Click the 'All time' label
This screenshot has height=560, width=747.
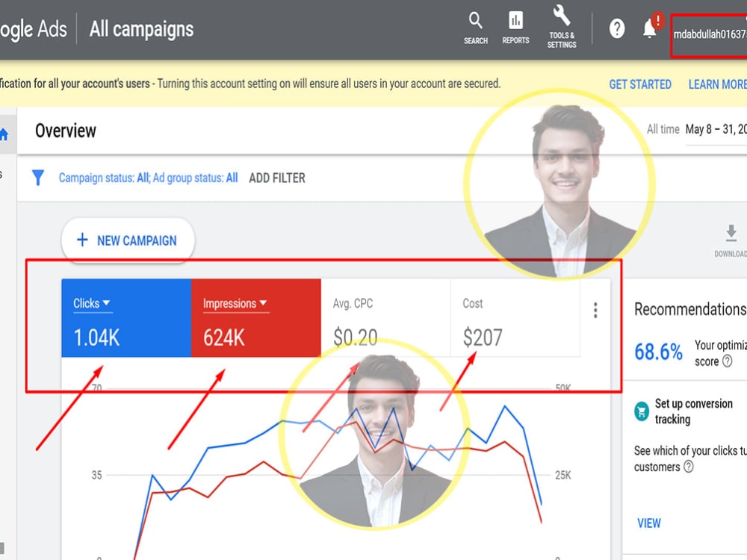(663, 129)
